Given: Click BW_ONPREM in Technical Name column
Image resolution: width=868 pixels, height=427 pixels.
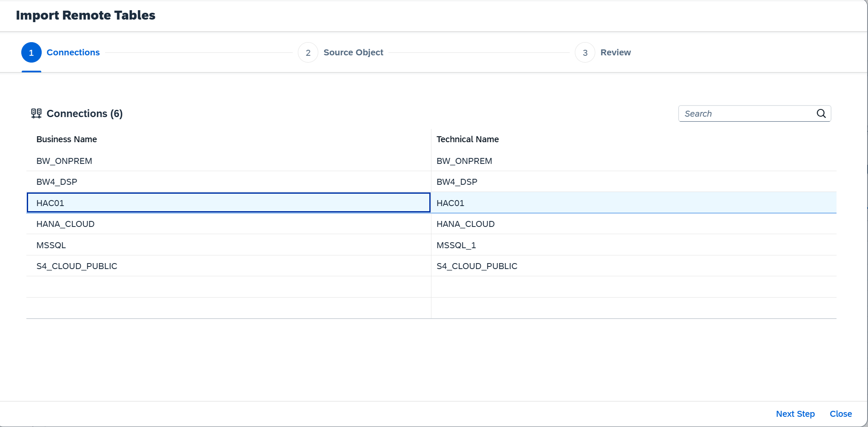Looking at the screenshot, I should click(x=634, y=161).
